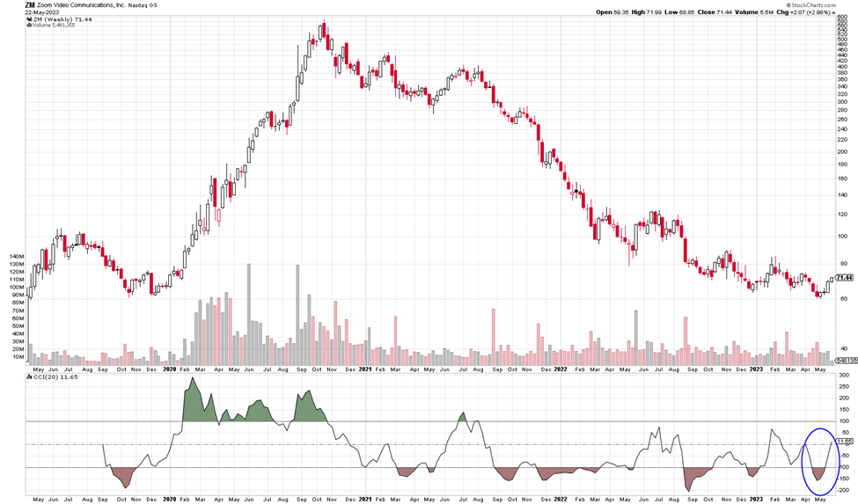This screenshot has height=504, width=858.
Task: Click the Volume 5,481,355 legend label
Action: (54, 26)
